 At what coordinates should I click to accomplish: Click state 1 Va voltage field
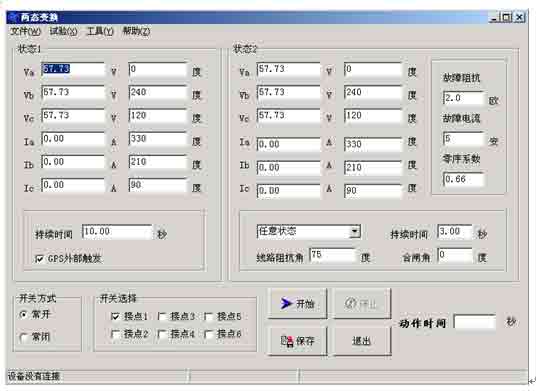pyautogui.click(x=73, y=69)
